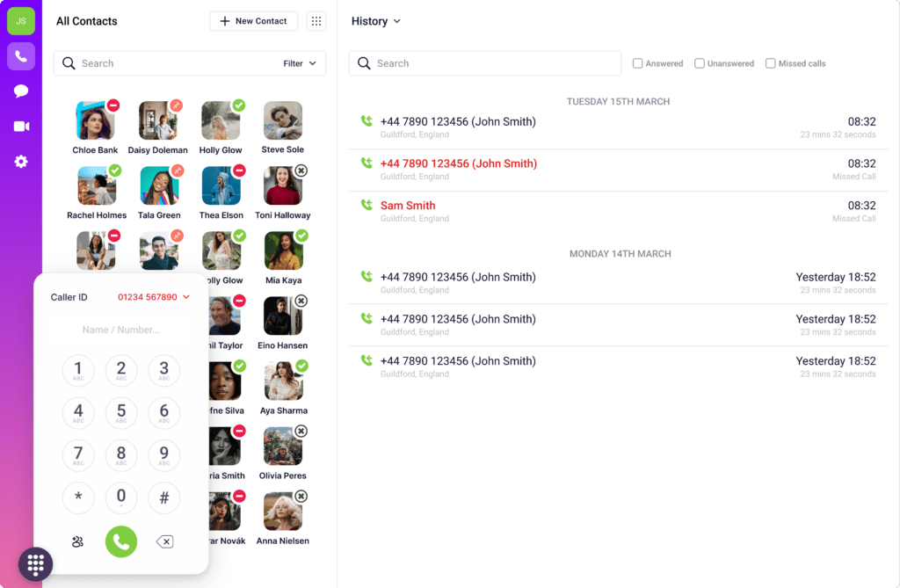The image size is (900, 588).
Task: Open the Chloe Bank contact
Action: tap(95, 121)
